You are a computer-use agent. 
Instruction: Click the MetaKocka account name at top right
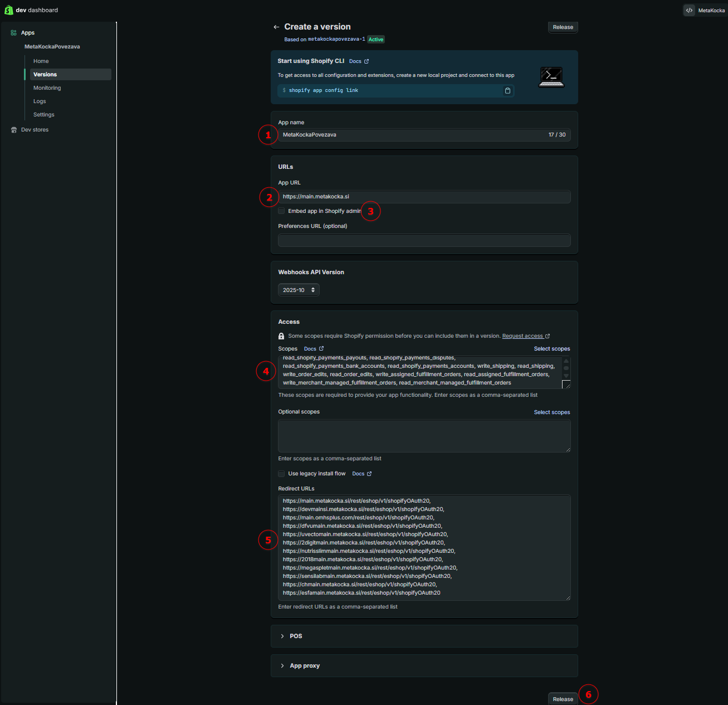711,11
